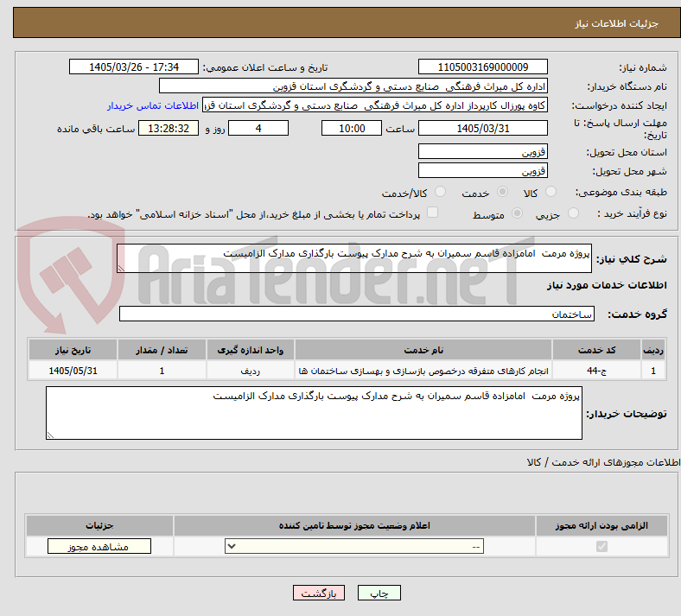Open the اطلاعات تماس خریدار link

click(x=153, y=105)
